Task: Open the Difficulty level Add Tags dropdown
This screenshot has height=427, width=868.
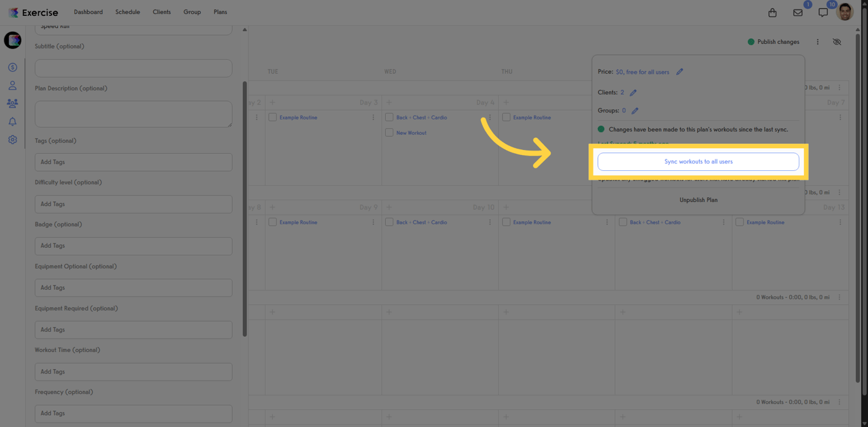Action: (x=133, y=204)
